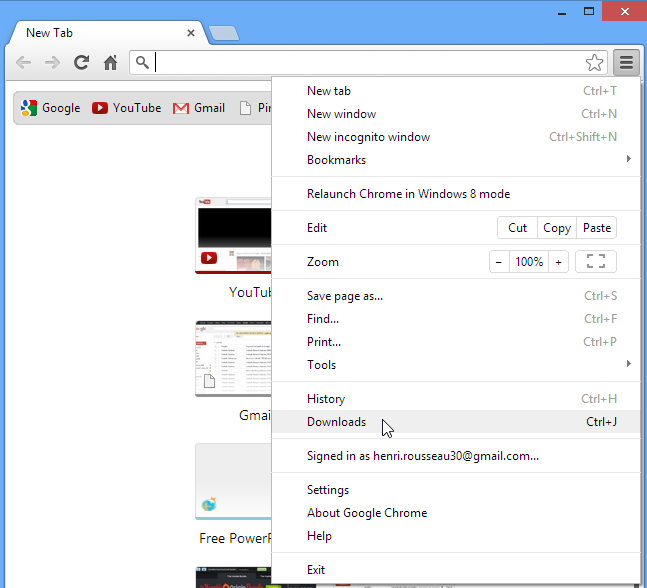647x588 pixels.
Task: Reload the current page
Action: (81, 62)
